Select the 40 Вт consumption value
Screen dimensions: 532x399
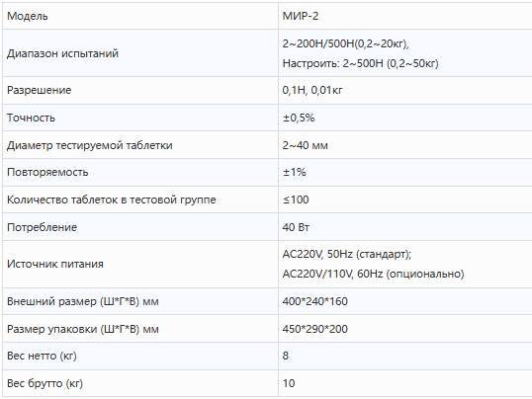(296, 227)
